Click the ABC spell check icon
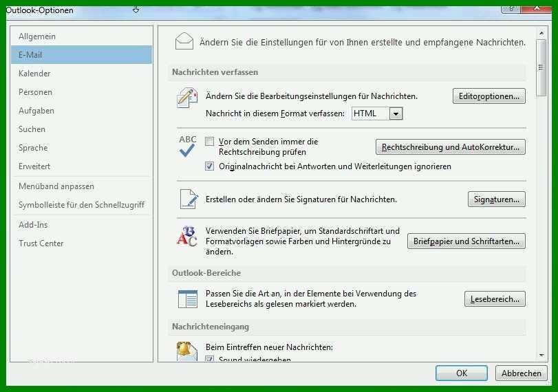The width and height of the screenshot is (558, 392). [188, 146]
